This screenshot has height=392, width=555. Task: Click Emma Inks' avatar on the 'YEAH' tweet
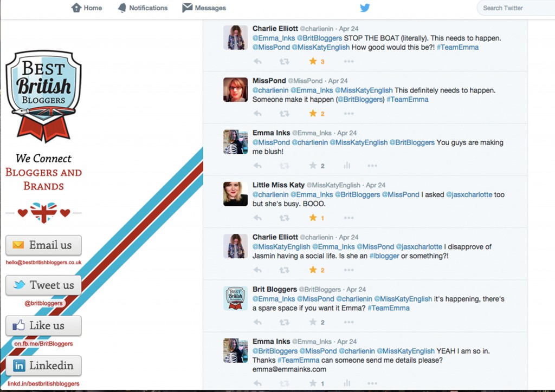[235, 350]
